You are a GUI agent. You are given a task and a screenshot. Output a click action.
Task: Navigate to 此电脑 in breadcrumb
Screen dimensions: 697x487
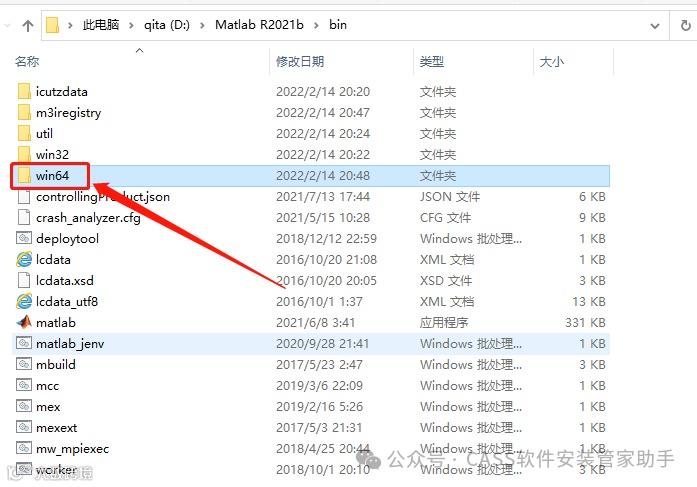click(x=101, y=25)
